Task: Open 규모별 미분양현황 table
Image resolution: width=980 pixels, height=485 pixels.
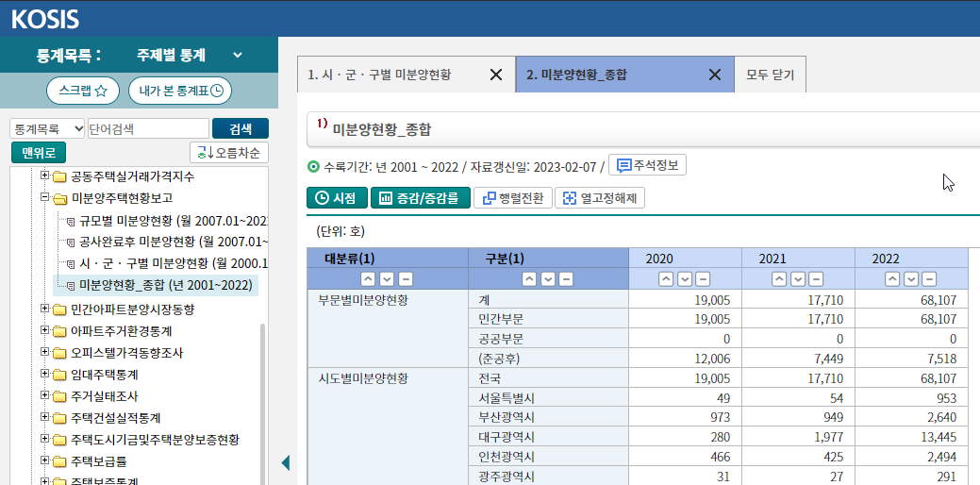Action: [x=174, y=221]
